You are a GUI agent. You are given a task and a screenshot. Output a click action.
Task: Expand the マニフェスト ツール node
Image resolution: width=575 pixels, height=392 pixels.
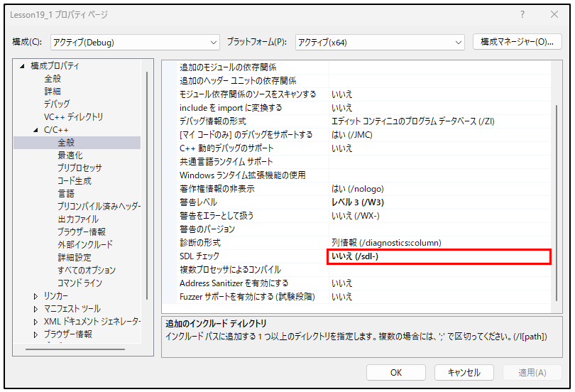(x=36, y=309)
